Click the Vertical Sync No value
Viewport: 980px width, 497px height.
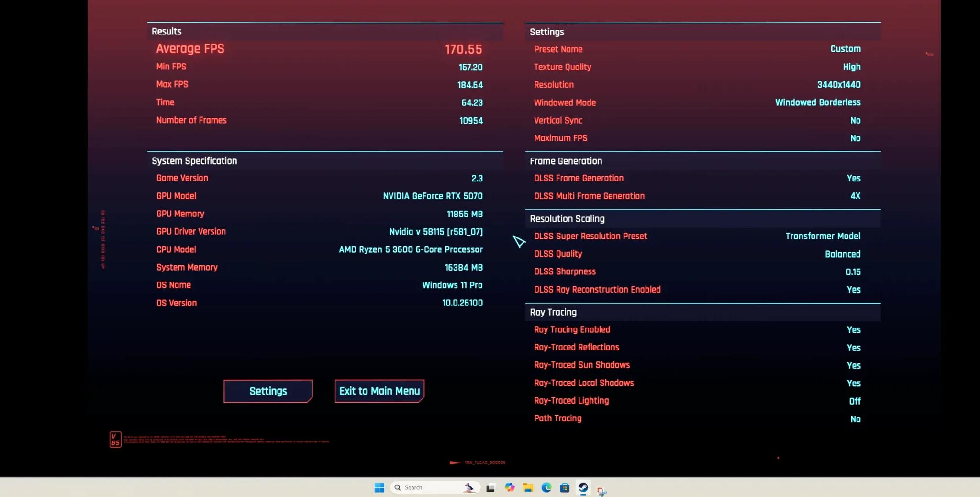click(855, 121)
